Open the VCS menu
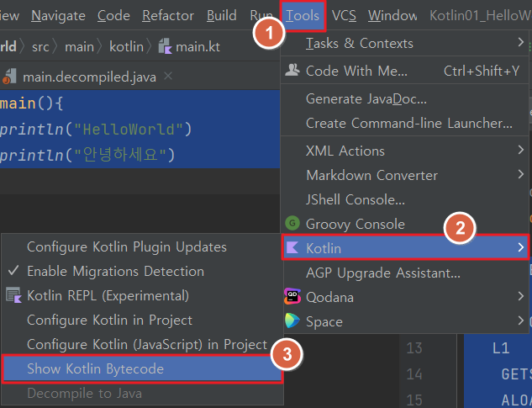Viewport: 532px width, 408px height. (x=344, y=16)
